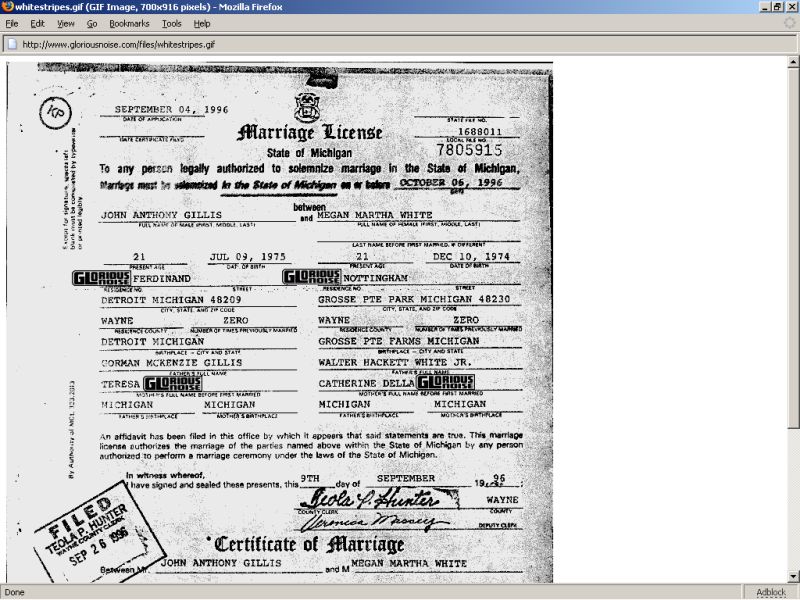Open the Go menu
The width and height of the screenshot is (800, 600).
click(92, 23)
